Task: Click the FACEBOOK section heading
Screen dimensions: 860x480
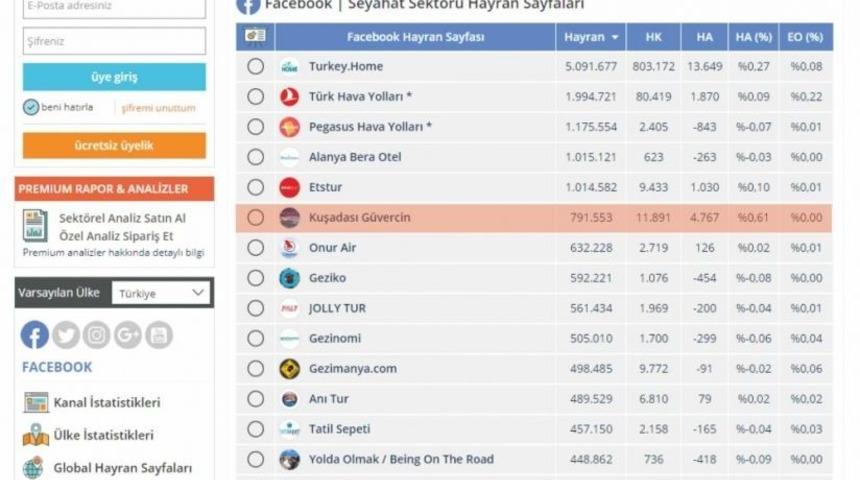Action: click(x=57, y=367)
